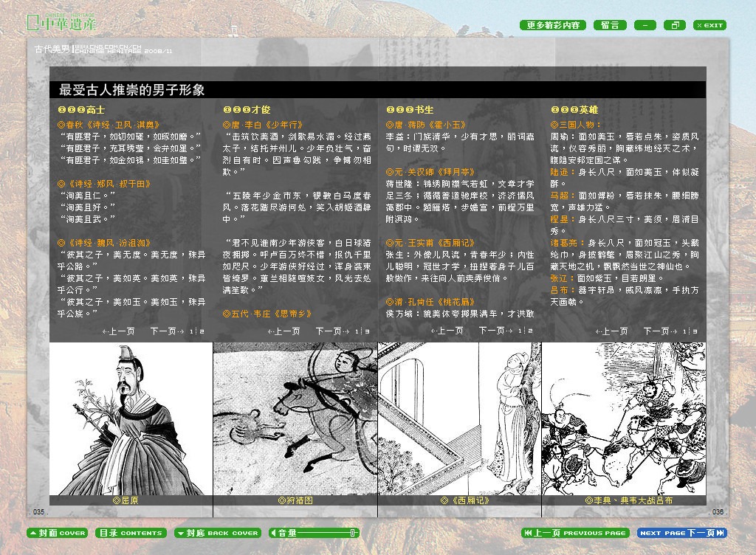Click the page number 036
Image resolution: width=756 pixels, height=555 pixels.
tap(718, 511)
